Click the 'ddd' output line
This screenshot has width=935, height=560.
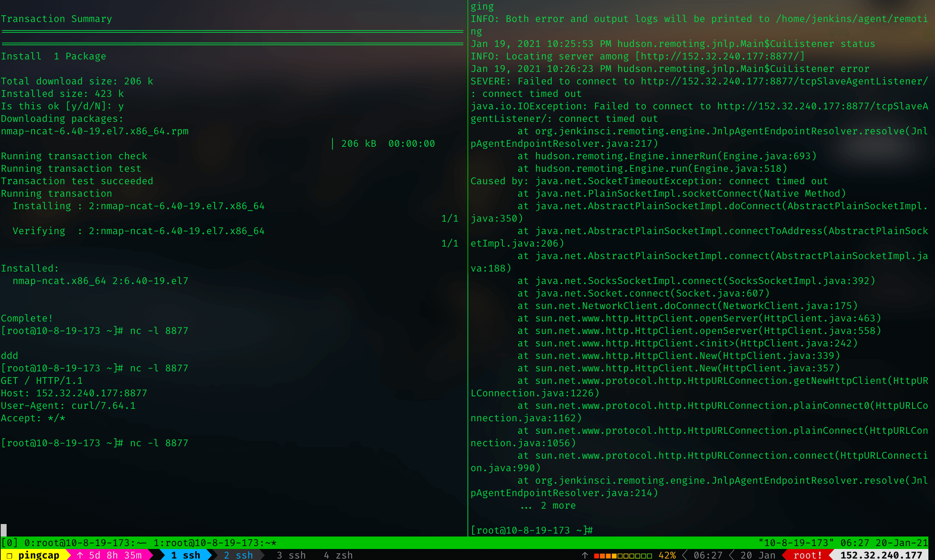pos(10,356)
